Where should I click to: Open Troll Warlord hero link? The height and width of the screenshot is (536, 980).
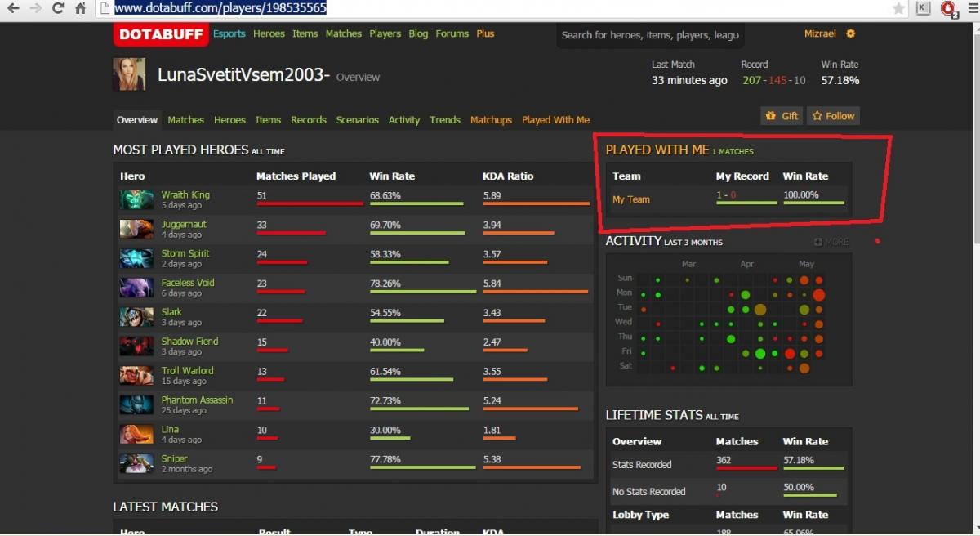pyautogui.click(x=187, y=371)
